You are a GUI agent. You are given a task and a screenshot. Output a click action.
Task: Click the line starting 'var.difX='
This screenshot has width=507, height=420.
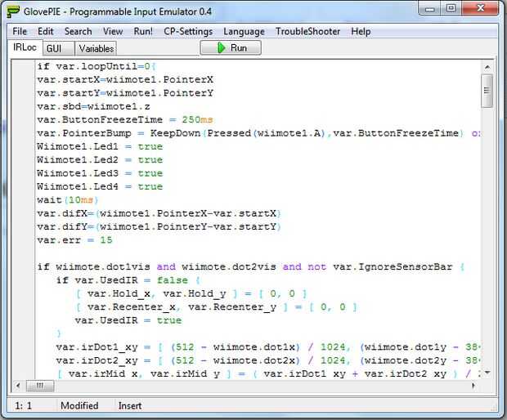point(159,213)
